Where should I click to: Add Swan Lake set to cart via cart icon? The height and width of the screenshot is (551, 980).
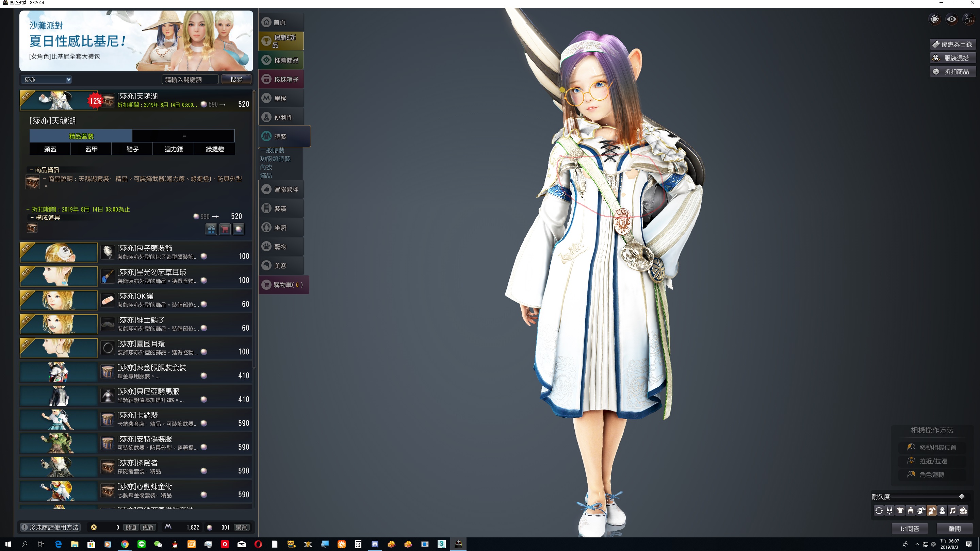point(225,229)
